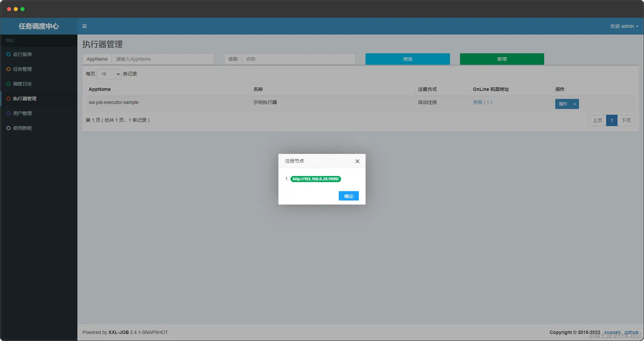Viewport: 644px width, 341px height.
Task: Open 使用教程 in the sidebar
Action: (39, 128)
